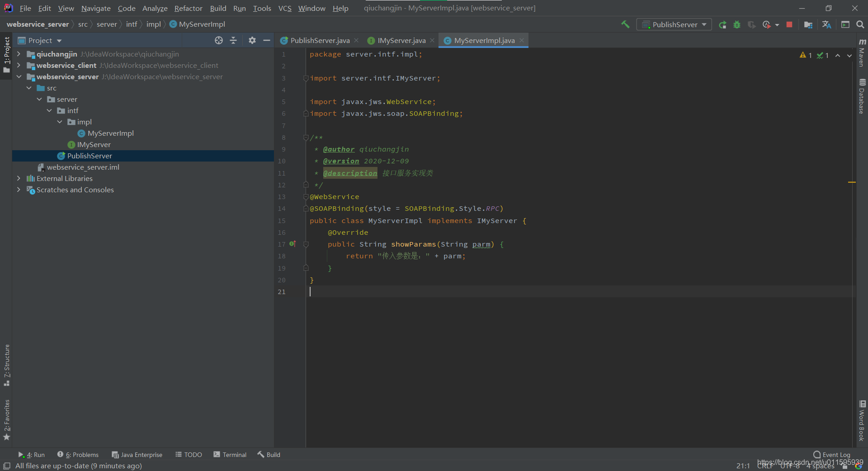Screen dimensions: 868x471
Task: Click the Select Opened File crosshair icon
Action: tap(219, 40)
